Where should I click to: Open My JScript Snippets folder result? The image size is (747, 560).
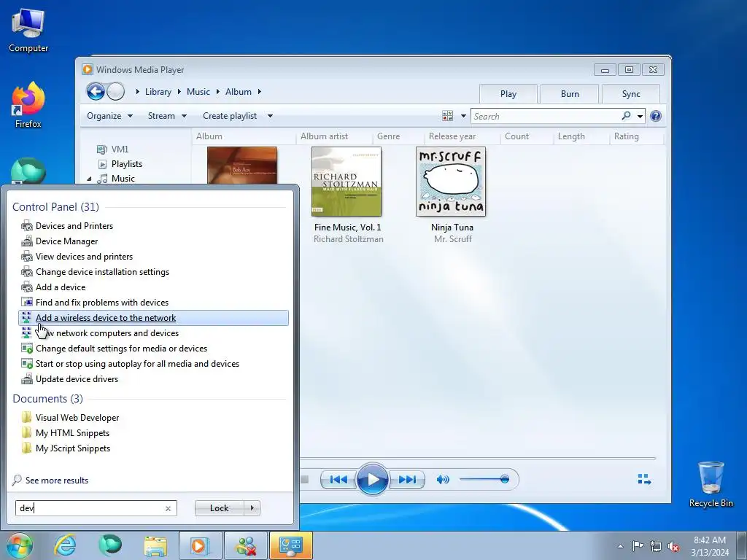click(x=153, y=448)
